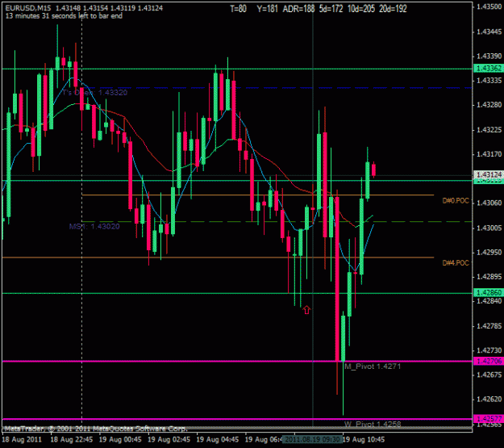This screenshot has width=504, height=448.
Task: Click the 1.42620 price scale value
Action: [x=489, y=400]
